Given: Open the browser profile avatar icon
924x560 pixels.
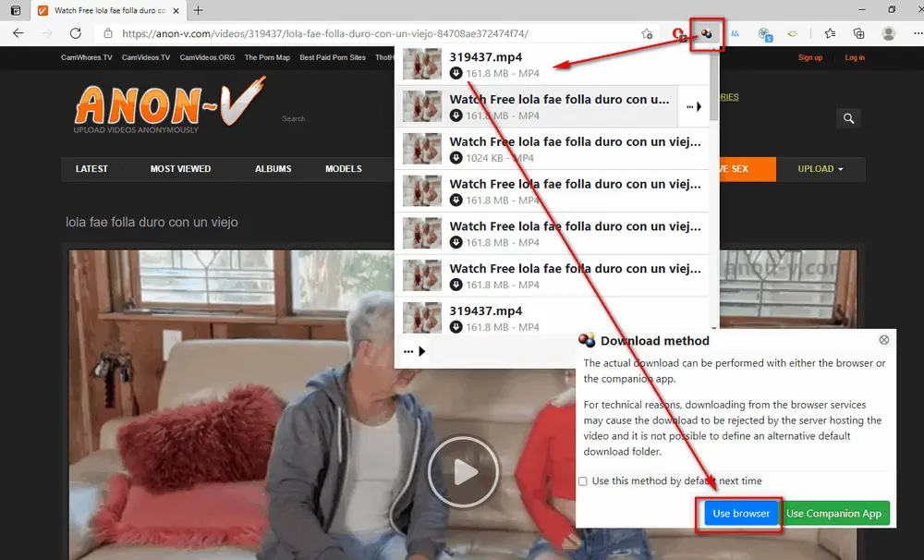Looking at the screenshot, I should click(x=888, y=32).
